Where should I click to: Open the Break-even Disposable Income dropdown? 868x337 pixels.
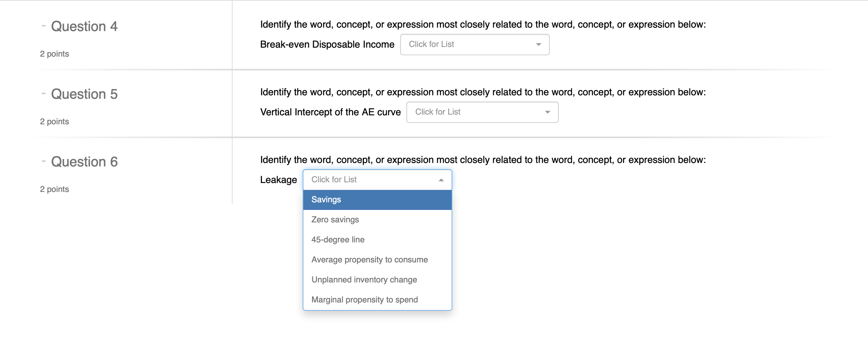coord(475,44)
